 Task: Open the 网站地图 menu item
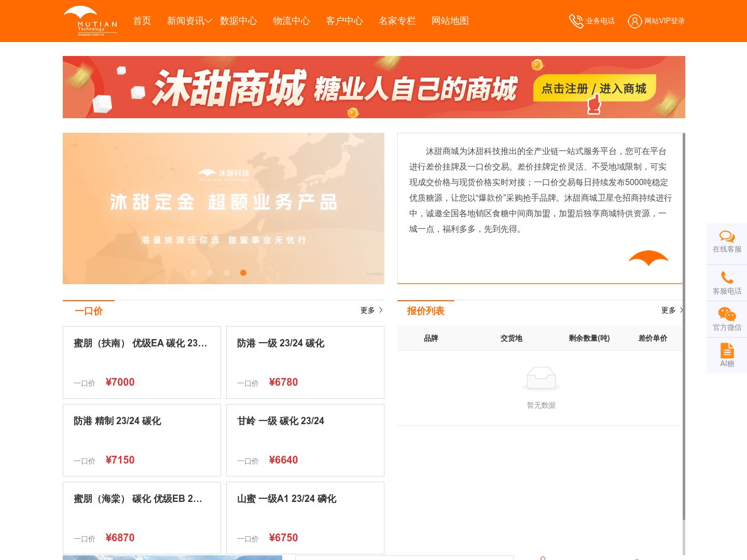[x=450, y=21]
